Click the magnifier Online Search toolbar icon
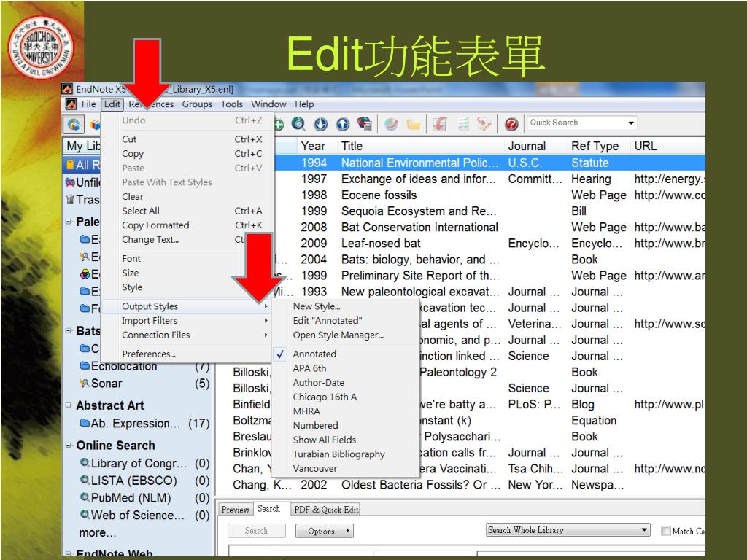Image resolution: width=747 pixels, height=560 pixels. point(298,124)
